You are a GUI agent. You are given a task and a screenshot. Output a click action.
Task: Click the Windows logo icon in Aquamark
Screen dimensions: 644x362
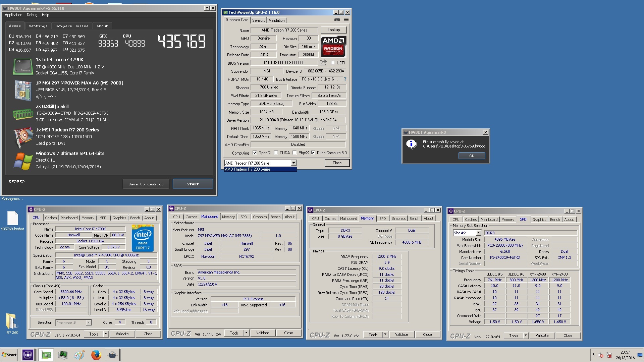(23, 161)
